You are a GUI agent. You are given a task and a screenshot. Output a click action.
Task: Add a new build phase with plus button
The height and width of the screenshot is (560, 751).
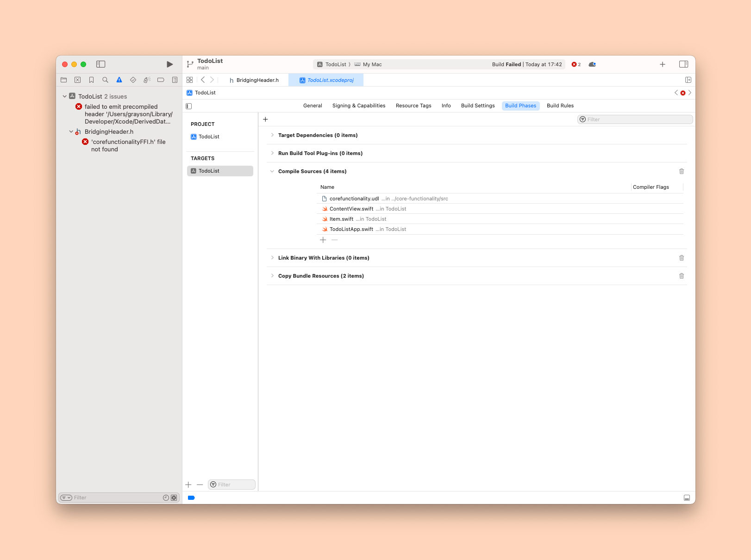pyautogui.click(x=265, y=119)
